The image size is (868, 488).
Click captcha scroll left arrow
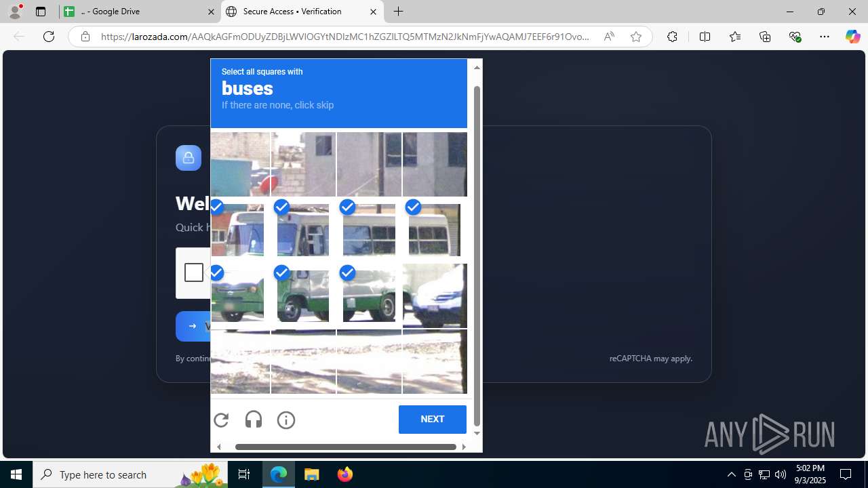[x=218, y=447]
